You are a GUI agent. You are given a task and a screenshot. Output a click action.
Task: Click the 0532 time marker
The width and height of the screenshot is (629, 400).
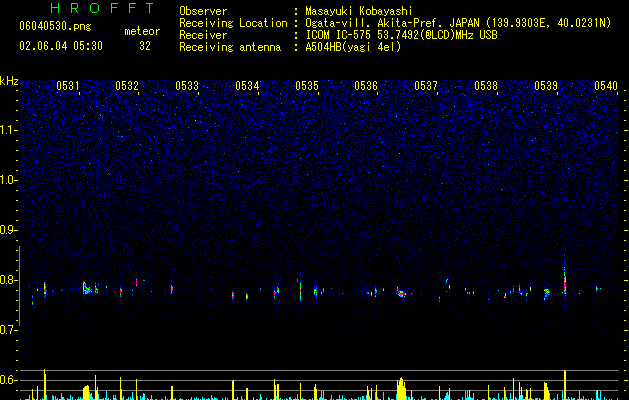point(127,86)
